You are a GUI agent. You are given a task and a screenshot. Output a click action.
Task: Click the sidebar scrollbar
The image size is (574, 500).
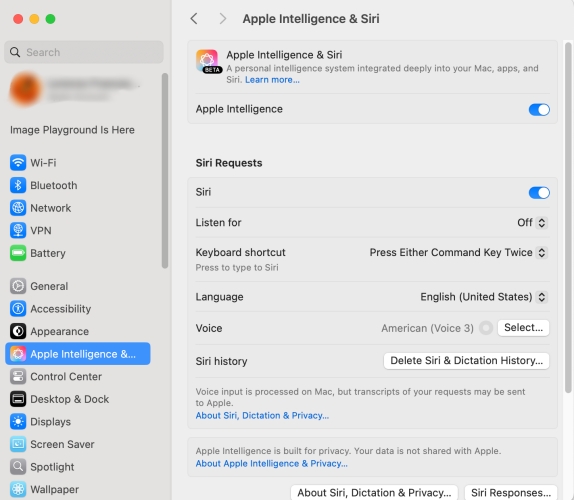point(165,171)
